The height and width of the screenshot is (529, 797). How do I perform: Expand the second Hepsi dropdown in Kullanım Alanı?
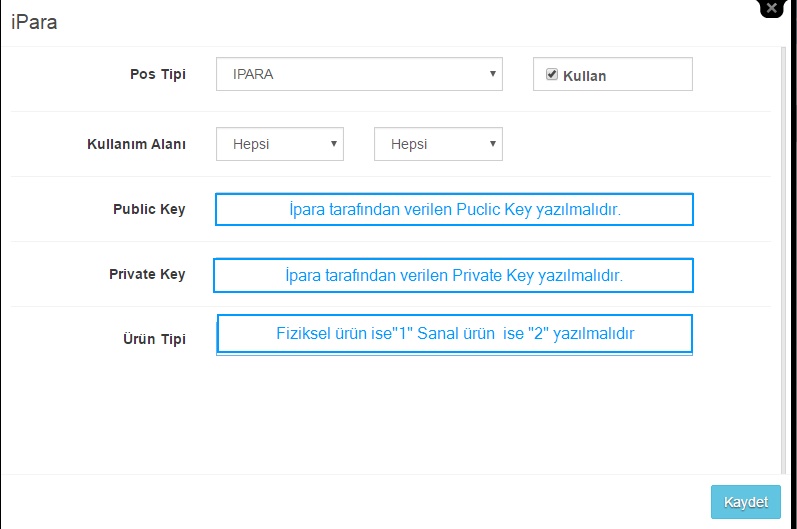[438, 144]
